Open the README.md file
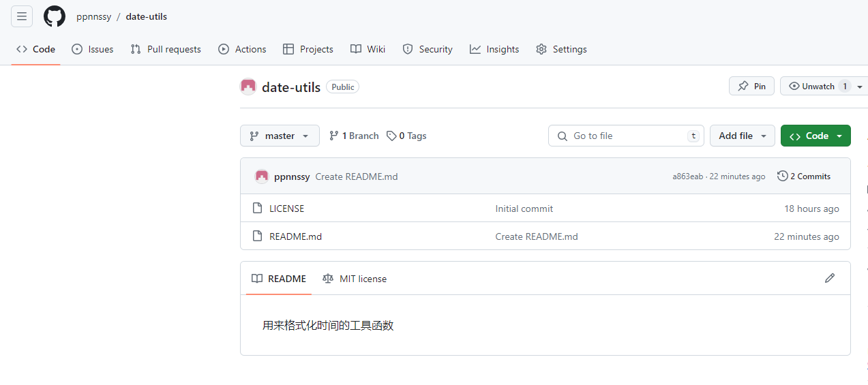This screenshot has height=385, width=868. pyautogui.click(x=295, y=236)
